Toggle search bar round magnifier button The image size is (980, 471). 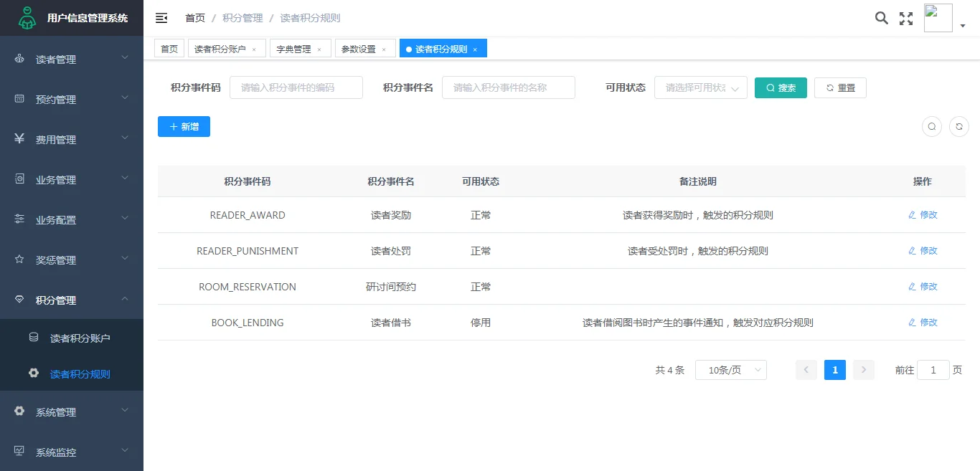tap(932, 127)
